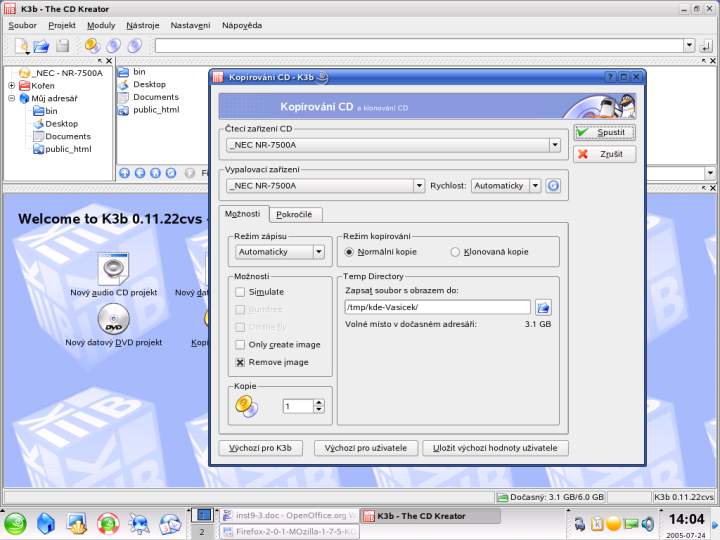Select the bin folder in the file list
720x540 pixels.
click(131, 72)
